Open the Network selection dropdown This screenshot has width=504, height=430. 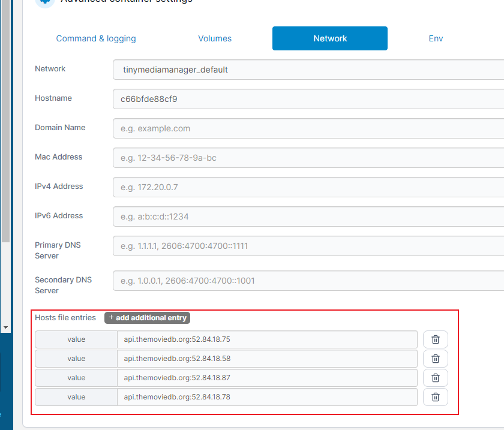[308, 70]
